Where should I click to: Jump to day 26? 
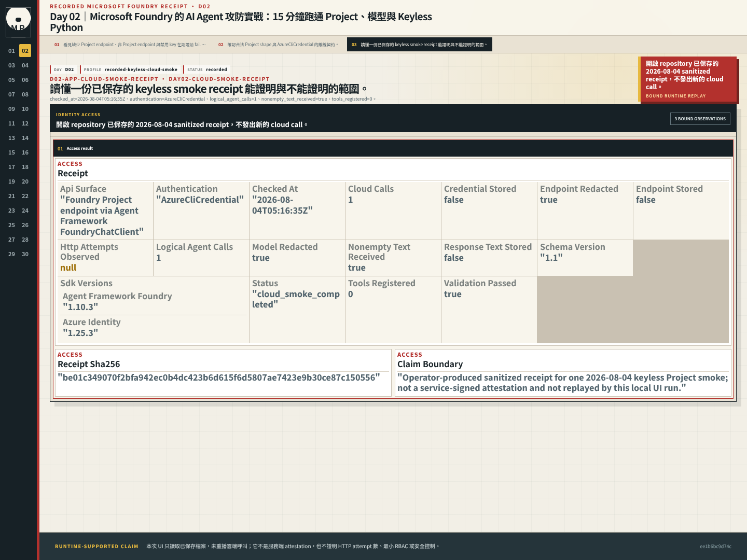click(x=25, y=225)
